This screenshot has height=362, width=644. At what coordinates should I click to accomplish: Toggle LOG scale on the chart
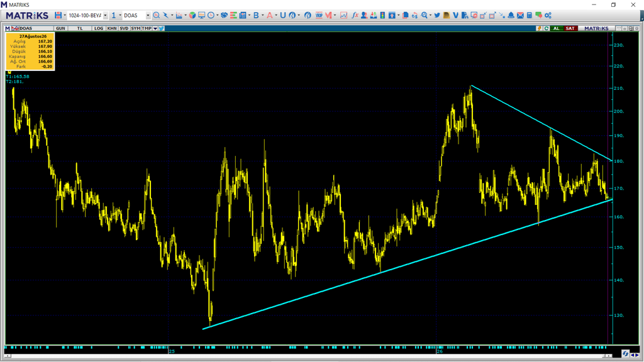point(99,28)
